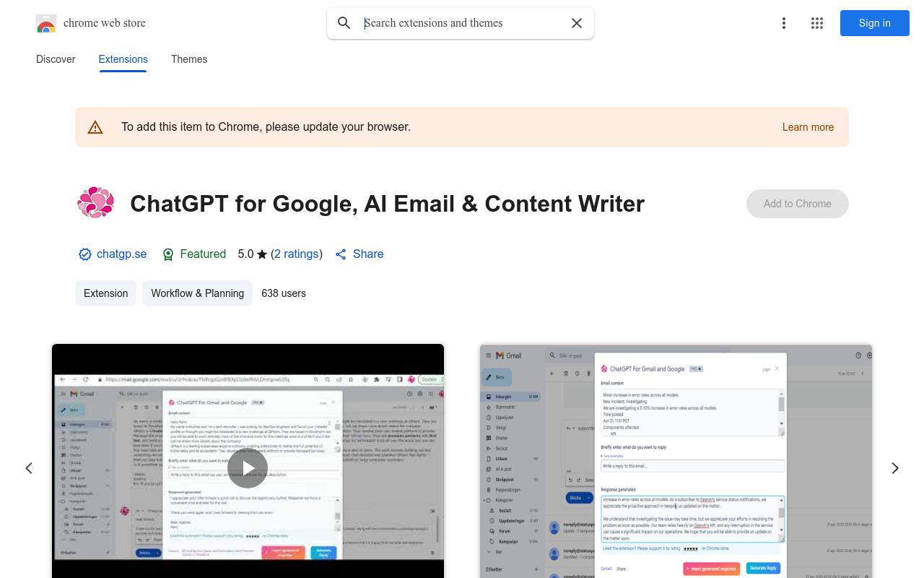Viewport: 924px width, 578px height.
Task: Click the star rating icon
Action: tap(262, 254)
